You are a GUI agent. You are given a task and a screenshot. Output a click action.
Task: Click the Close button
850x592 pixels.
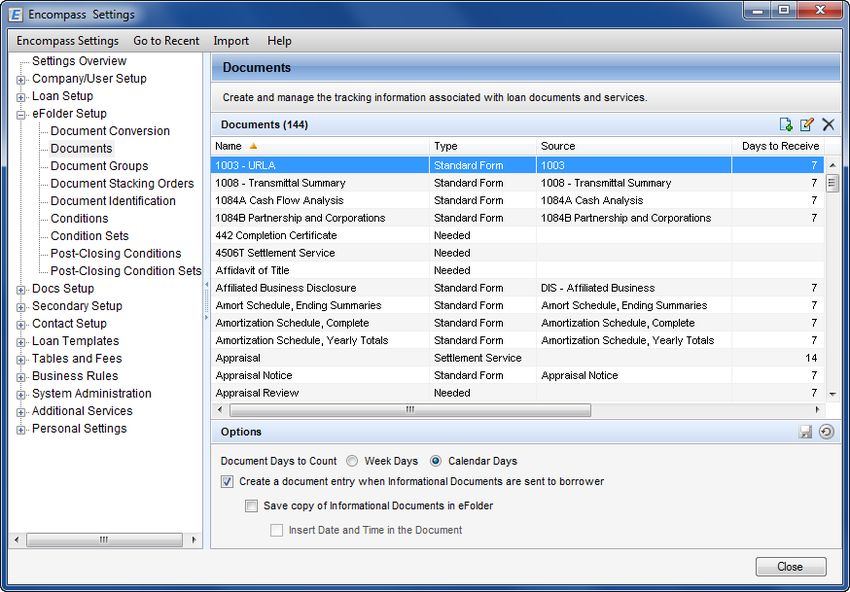(791, 567)
